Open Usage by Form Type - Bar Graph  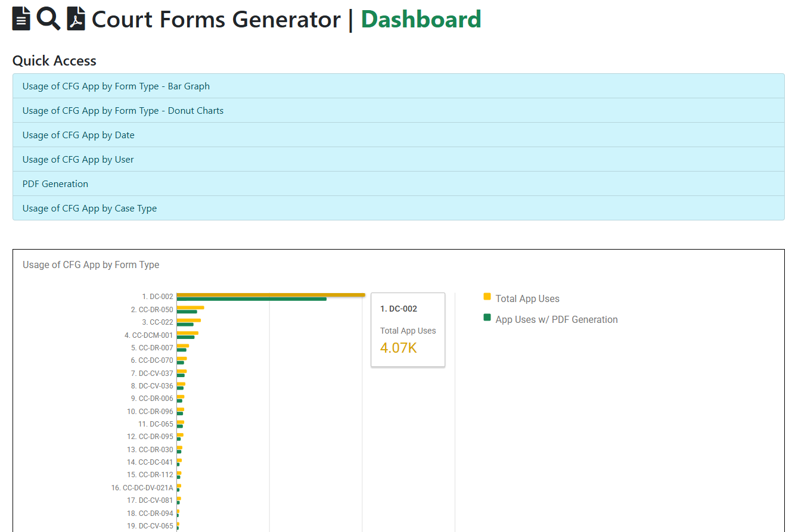point(116,86)
